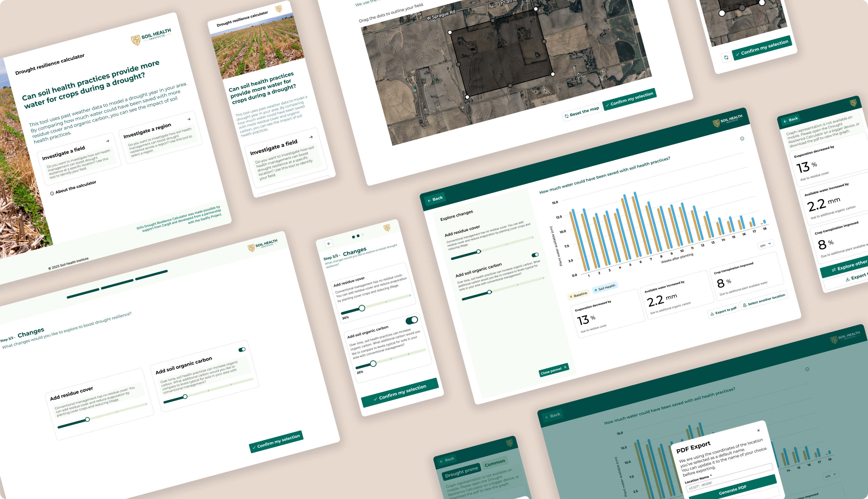Switch to the Drought prone tab
The image size is (868, 499).
[x=461, y=472]
